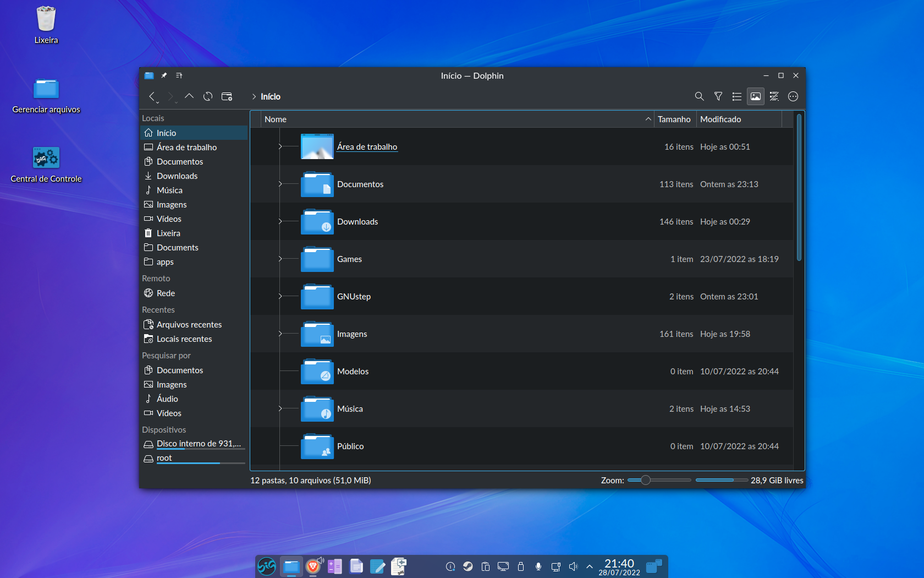
Task: Toggle the image previews button
Action: coord(756,96)
